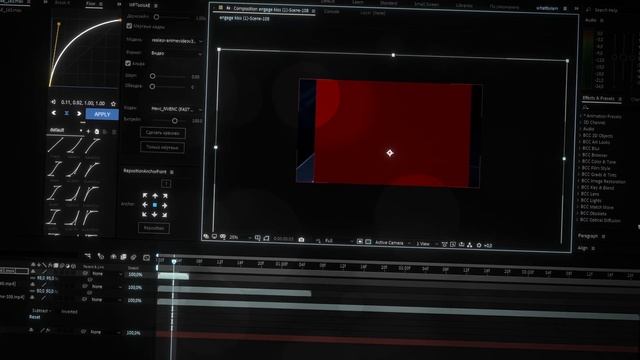The width and height of the screenshot is (640, 360).
Task: Set anchor to middle-right arrow
Action: coord(164,206)
